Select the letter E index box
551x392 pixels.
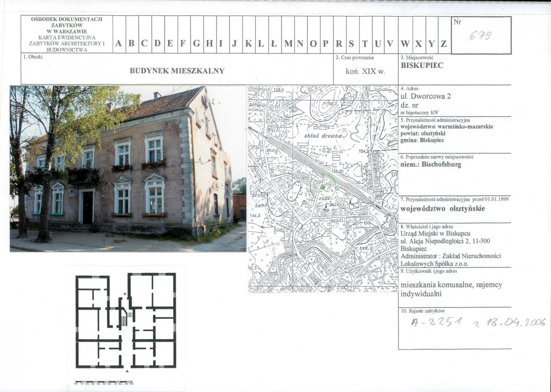click(x=171, y=34)
